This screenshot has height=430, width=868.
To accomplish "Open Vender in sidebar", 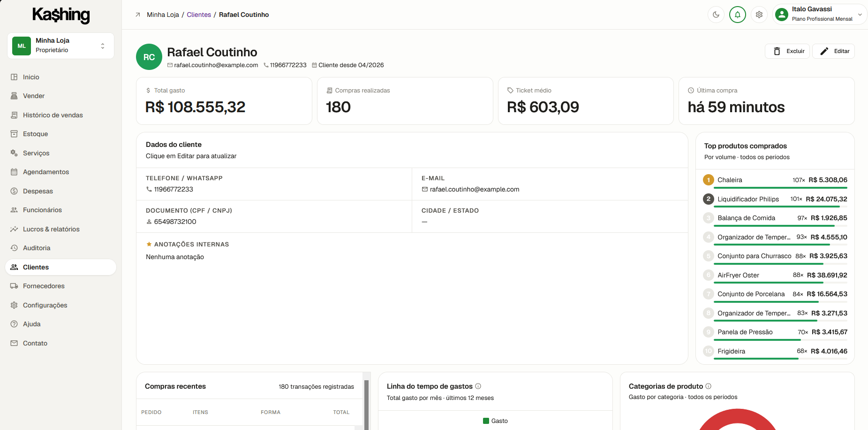I will (61, 96).
